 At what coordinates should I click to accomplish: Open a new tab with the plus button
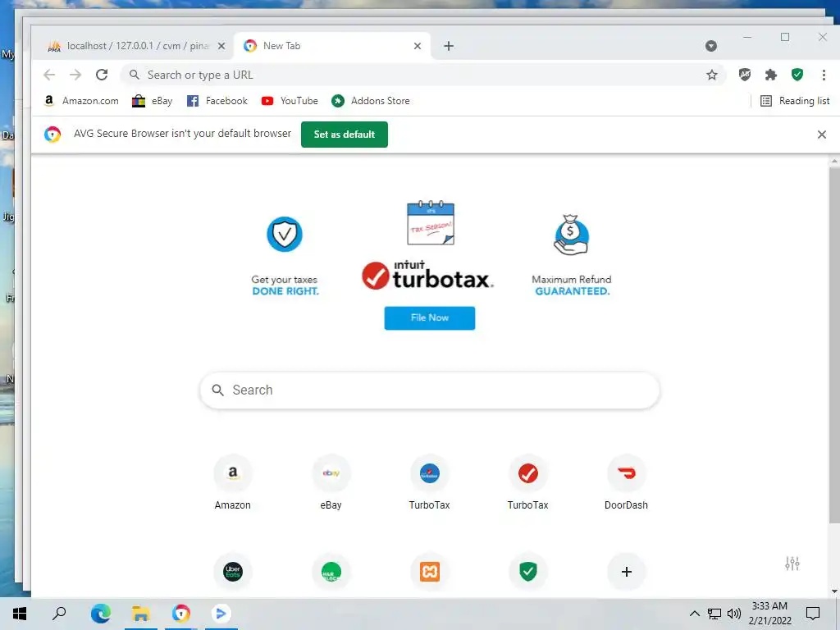(x=449, y=46)
